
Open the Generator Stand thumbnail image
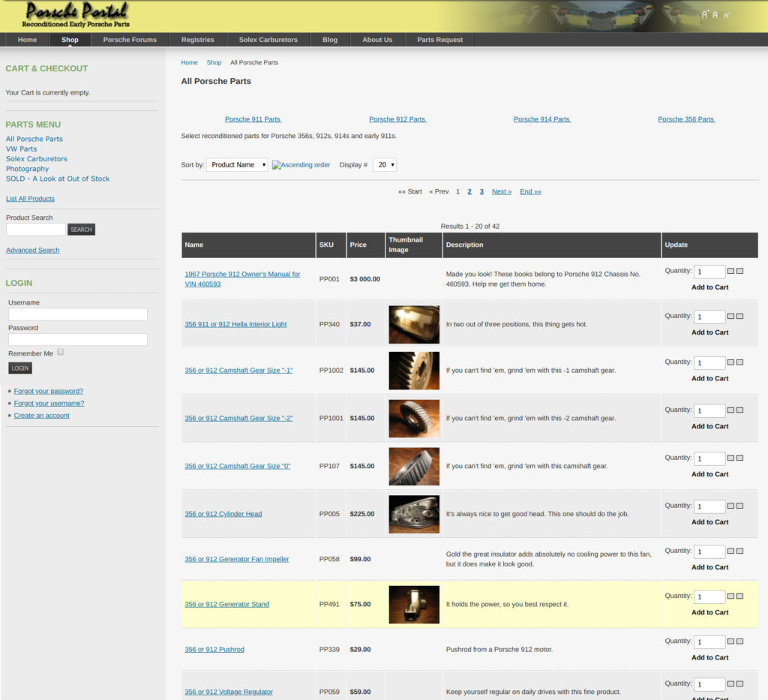pos(414,605)
